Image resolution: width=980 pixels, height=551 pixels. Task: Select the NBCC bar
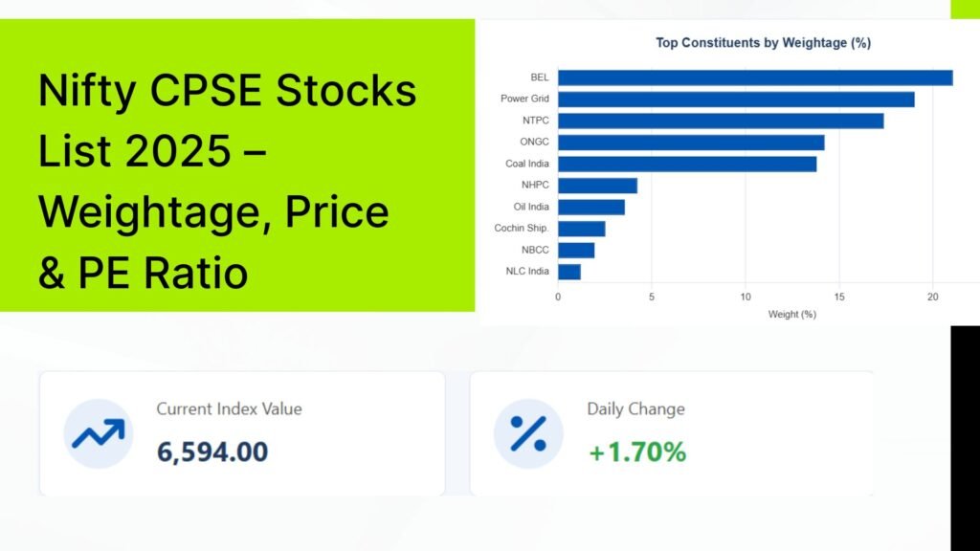coord(576,250)
